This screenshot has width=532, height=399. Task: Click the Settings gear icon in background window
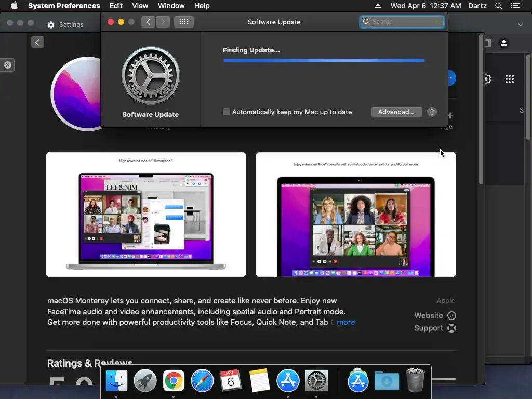coord(51,25)
